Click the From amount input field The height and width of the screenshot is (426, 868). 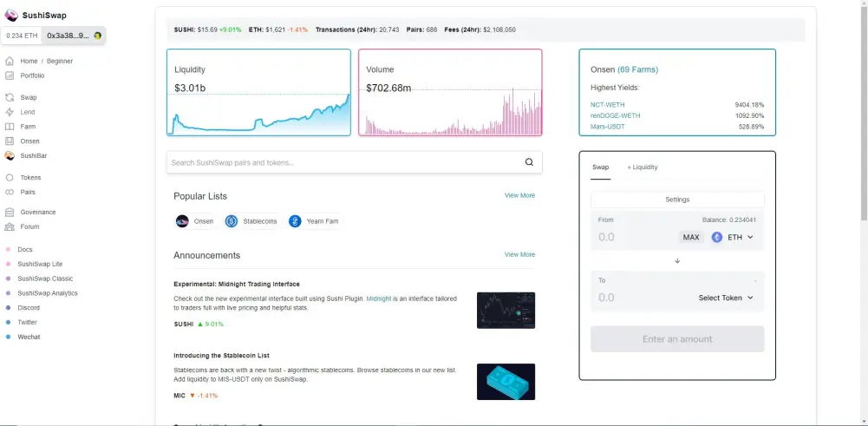pos(636,237)
